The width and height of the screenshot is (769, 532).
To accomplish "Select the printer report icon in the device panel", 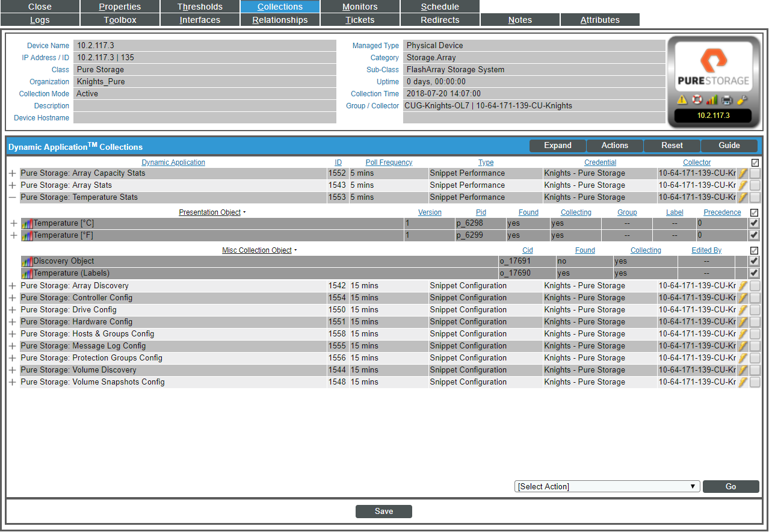I will pos(727,100).
